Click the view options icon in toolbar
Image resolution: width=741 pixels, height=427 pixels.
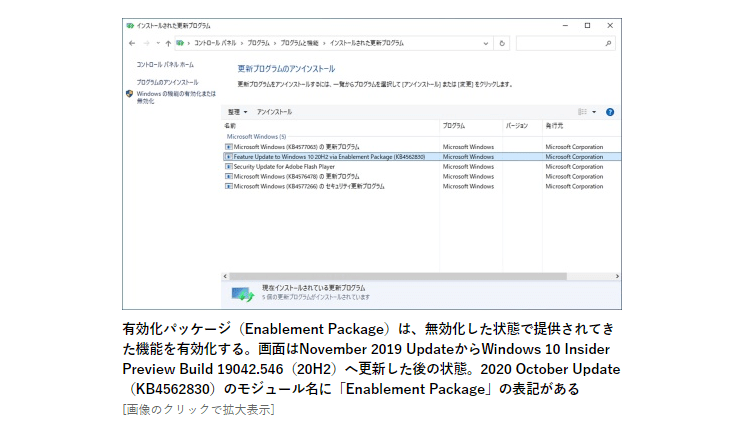(582, 112)
